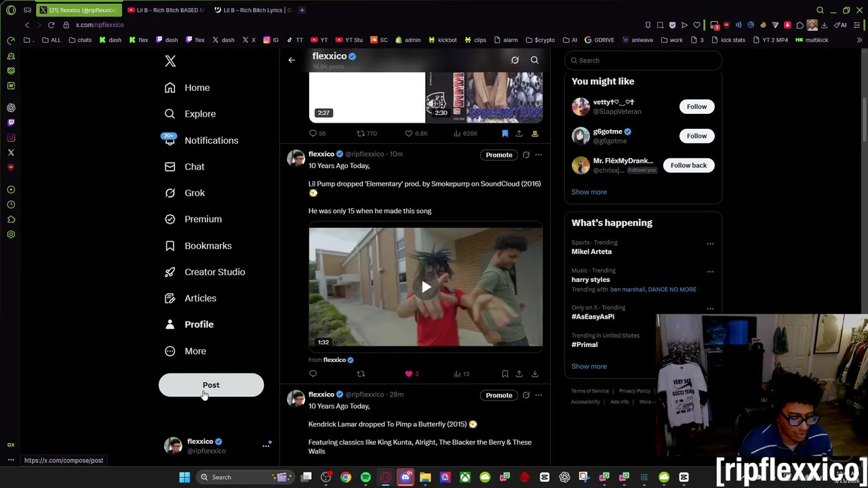Follow g6gotme account
This screenshot has width=868, height=488.
(696, 136)
